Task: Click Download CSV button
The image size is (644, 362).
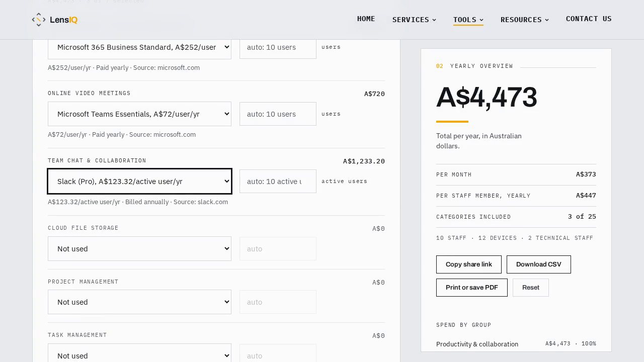Action: point(539,264)
